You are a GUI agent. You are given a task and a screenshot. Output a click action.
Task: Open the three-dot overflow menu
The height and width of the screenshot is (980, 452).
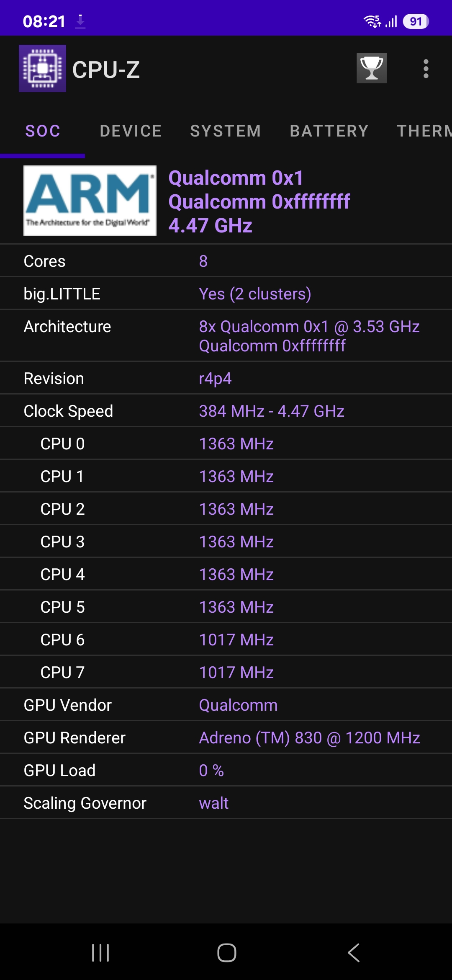(426, 69)
